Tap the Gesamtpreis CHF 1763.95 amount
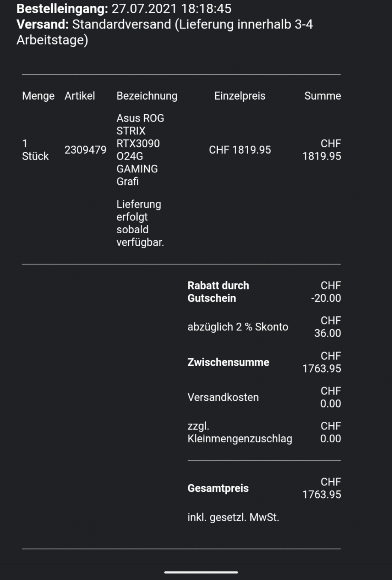The height and width of the screenshot is (580, 392). pyautogui.click(x=322, y=488)
